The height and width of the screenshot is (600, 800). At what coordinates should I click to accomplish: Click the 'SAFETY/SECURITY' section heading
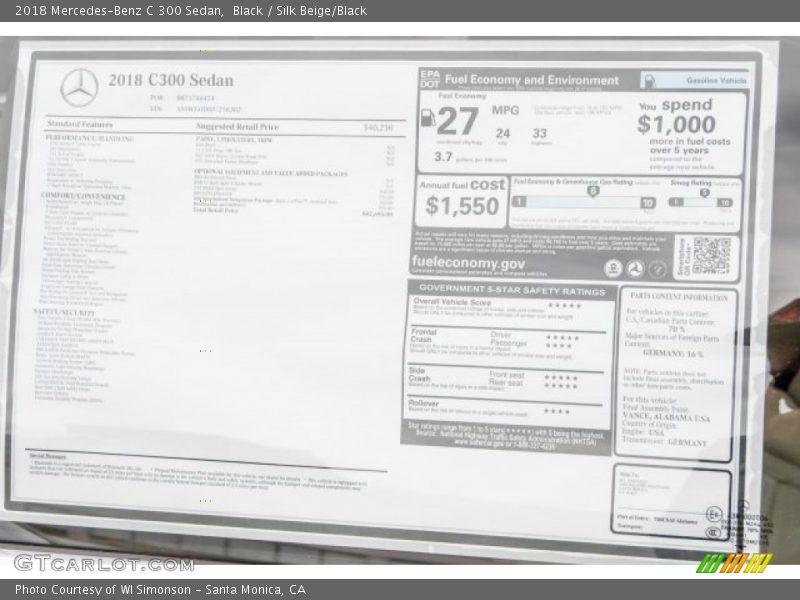pyautogui.click(x=64, y=312)
